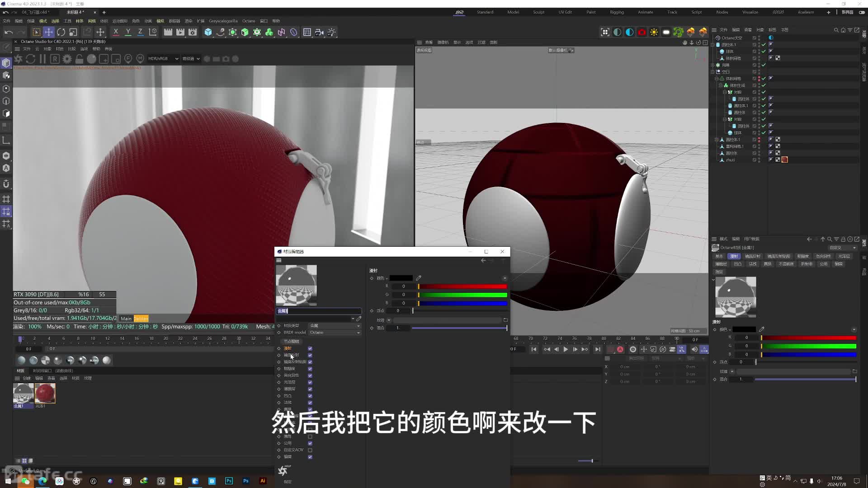Play the timeline animation
Viewport: 868px width, 488px height.
point(566,349)
